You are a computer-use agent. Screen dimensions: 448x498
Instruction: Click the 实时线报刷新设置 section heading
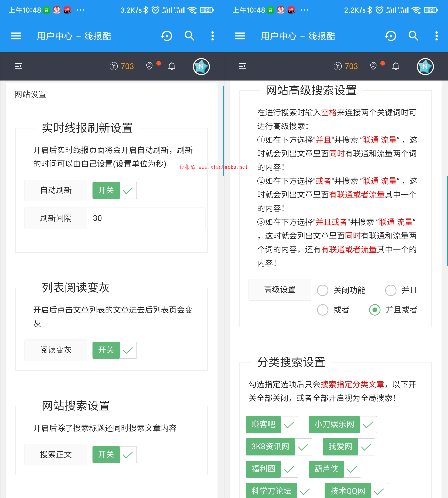click(87, 128)
